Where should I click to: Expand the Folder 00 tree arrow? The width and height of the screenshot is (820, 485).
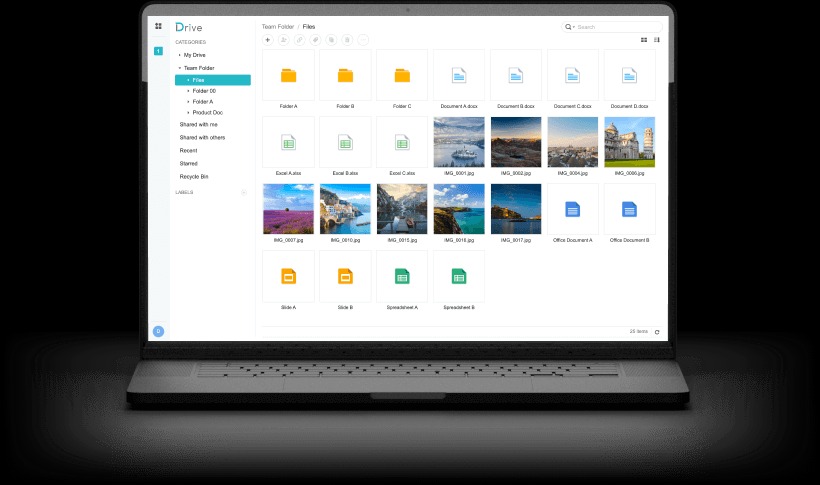tap(188, 91)
